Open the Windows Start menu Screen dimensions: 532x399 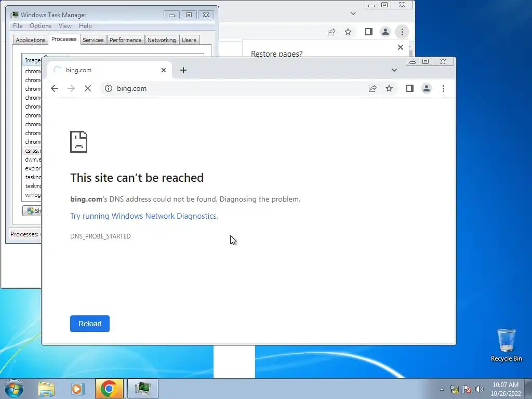[14, 389]
